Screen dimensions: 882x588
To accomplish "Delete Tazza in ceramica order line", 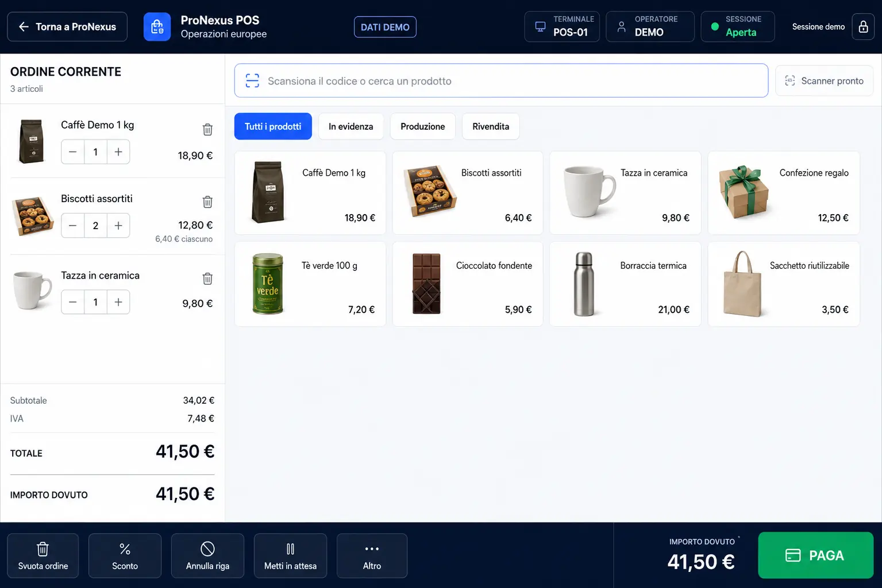I will tap(207, 279).
